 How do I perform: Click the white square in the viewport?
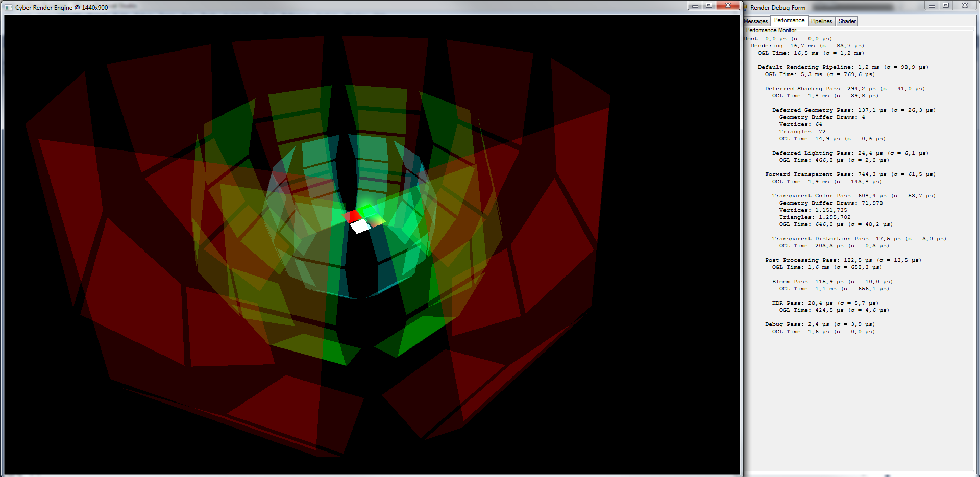360,226
